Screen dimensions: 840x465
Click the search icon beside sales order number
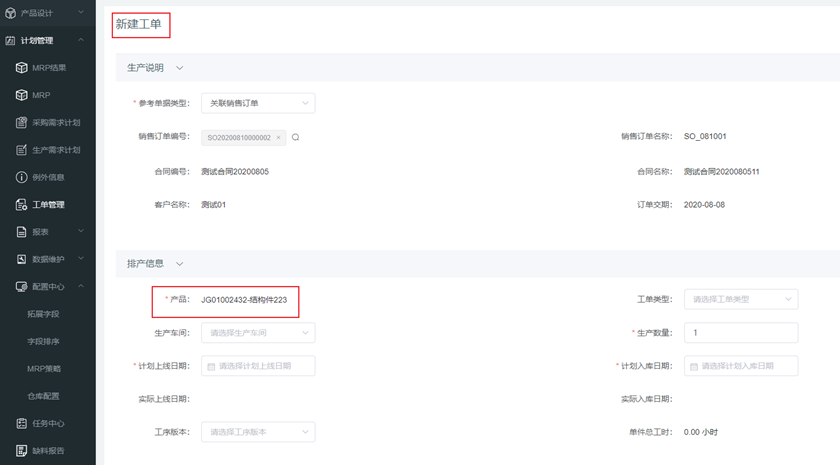296,138
